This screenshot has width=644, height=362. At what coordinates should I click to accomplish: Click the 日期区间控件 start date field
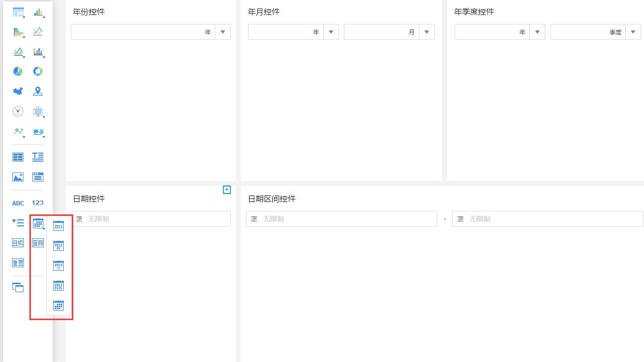point(341,219)
